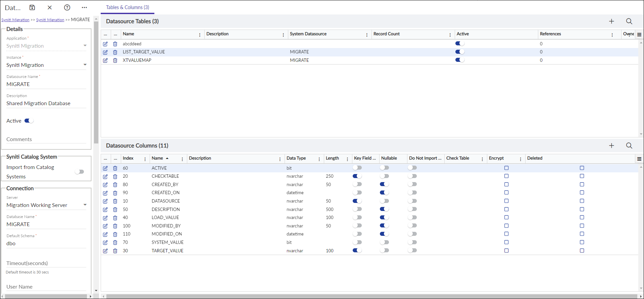
Task: Click the Timeout(seconds) input field
Action: 46,263
